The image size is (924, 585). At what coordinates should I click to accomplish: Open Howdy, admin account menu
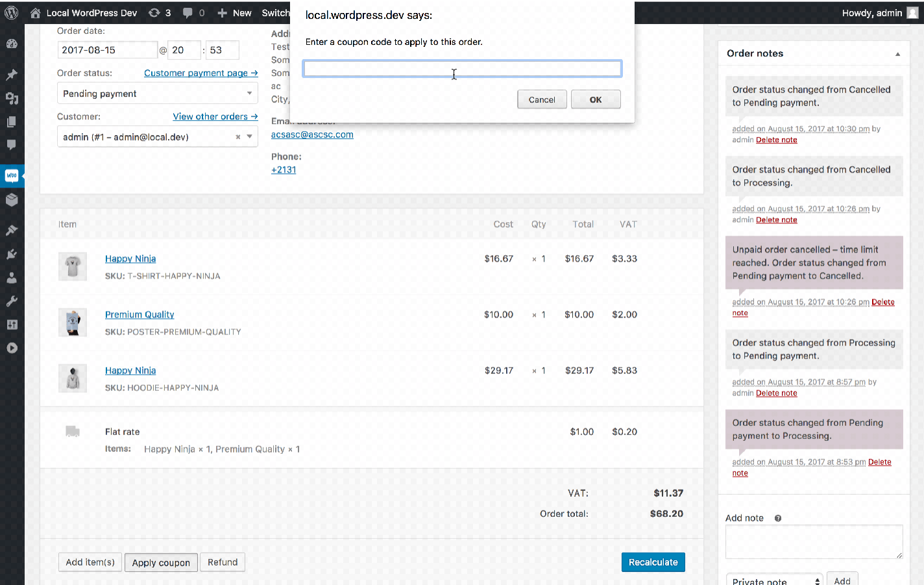point(879,13)
